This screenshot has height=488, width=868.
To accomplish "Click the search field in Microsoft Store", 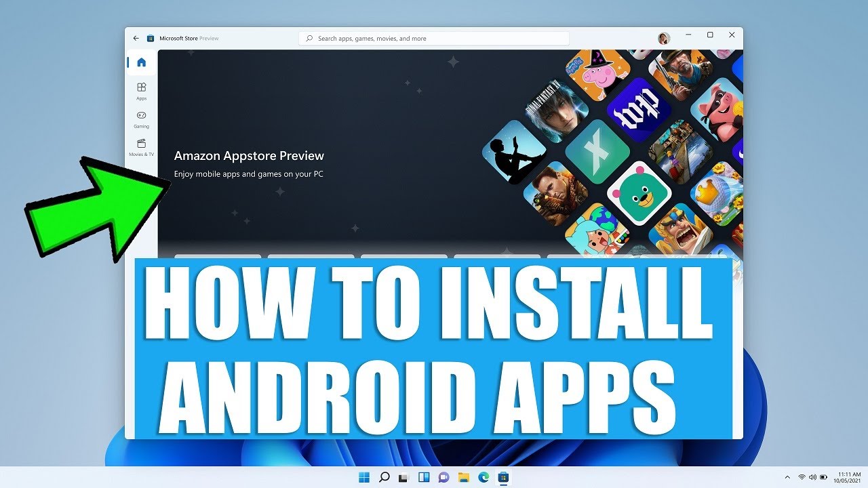I will (x=434, y=39).
